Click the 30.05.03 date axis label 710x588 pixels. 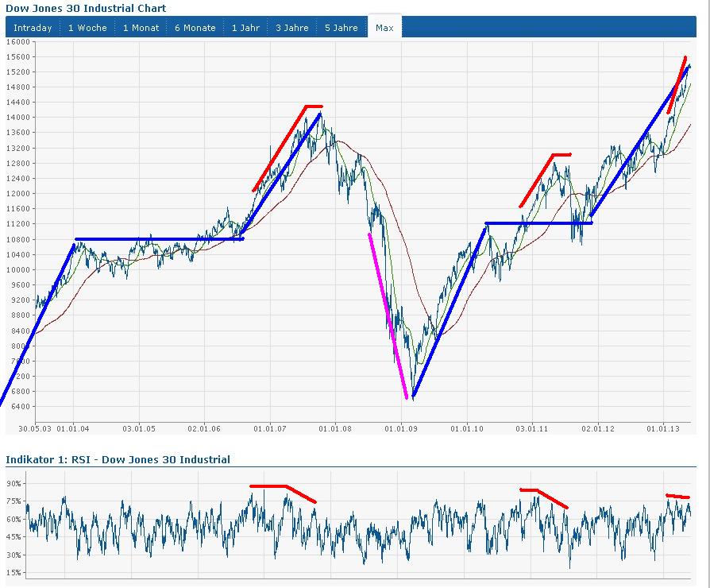tap(35, 428)
